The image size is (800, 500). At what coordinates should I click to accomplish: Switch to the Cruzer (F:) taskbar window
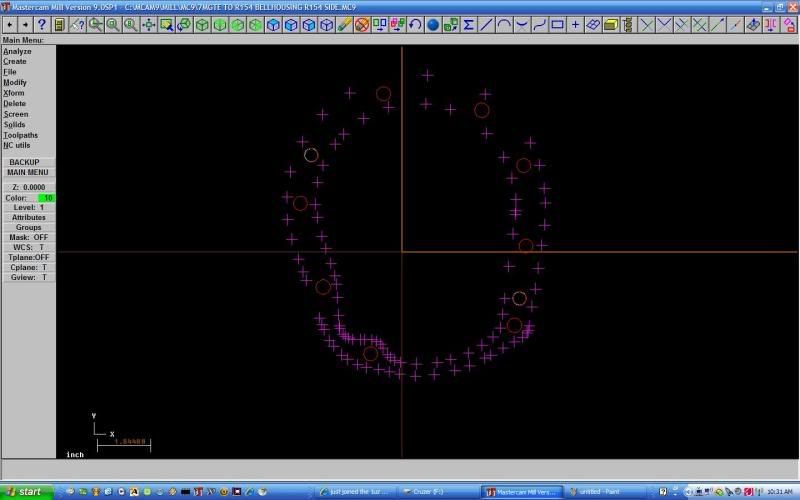pos(439,492)
